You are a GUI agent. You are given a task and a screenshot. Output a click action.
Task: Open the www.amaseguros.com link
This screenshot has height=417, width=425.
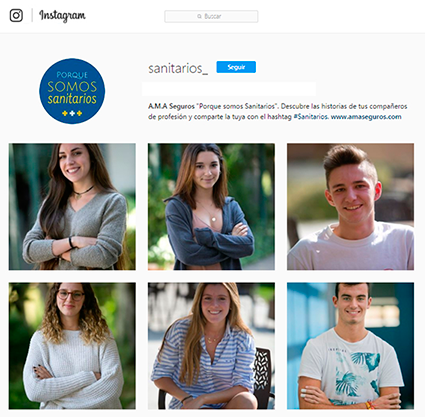tap(366, 117)
